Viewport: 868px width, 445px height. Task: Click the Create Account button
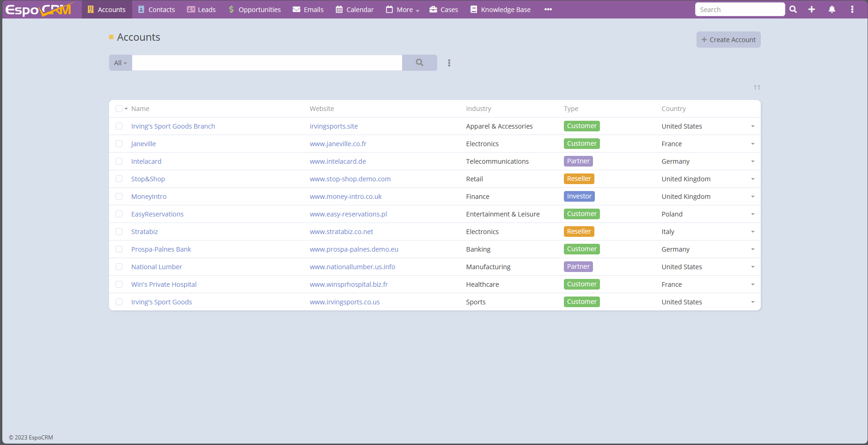tap(728, 40)
